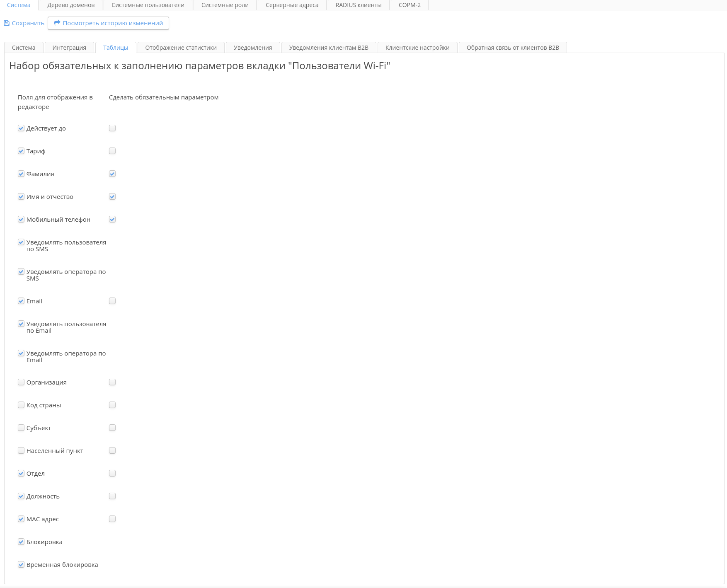Image resolution: width=727 pixels, height=588 pixels.
Task: Uncheck the Должность display checkbox
Action: coord(21,496)
